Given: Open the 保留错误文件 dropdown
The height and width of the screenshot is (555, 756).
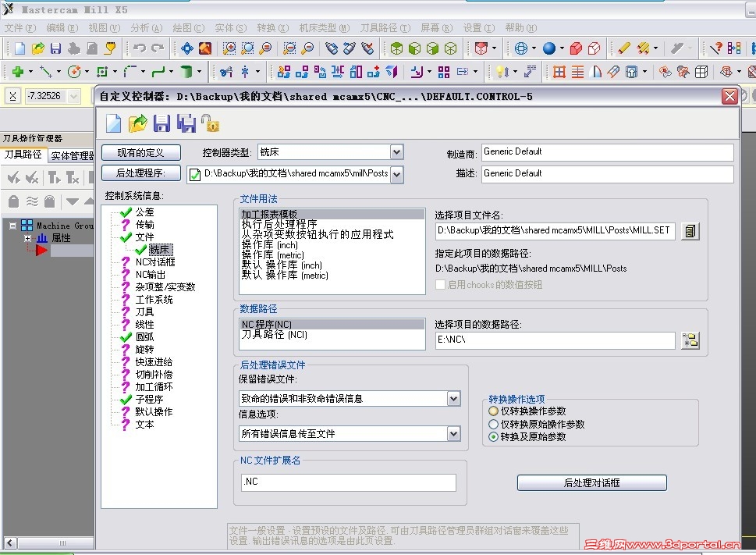Looking at the screenshot, I should pos(453,399).
